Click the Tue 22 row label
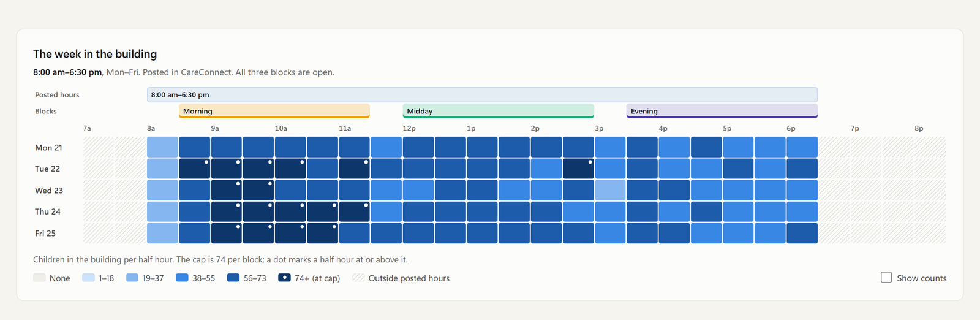Screen dimensions: 980x320 tap(47, 169)
